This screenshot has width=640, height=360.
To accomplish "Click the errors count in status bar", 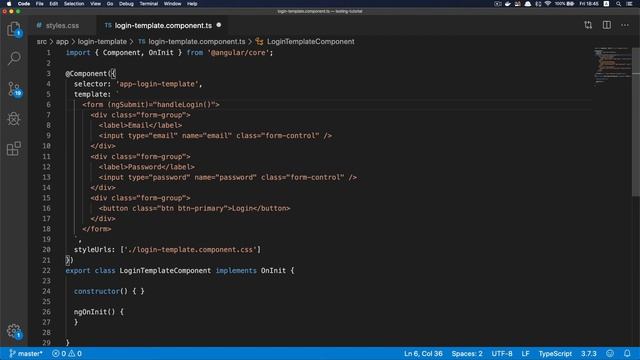I will point(59,353).
